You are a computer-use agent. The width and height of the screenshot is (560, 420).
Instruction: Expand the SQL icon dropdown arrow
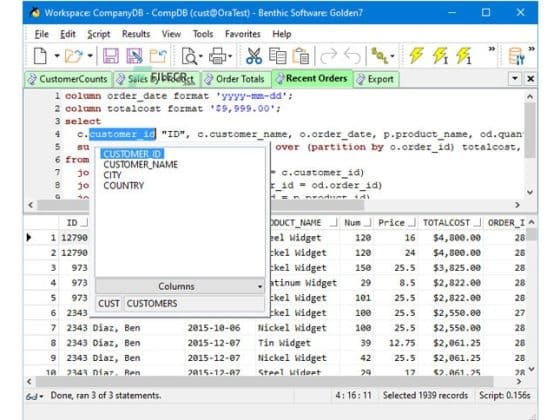point(392,56)
